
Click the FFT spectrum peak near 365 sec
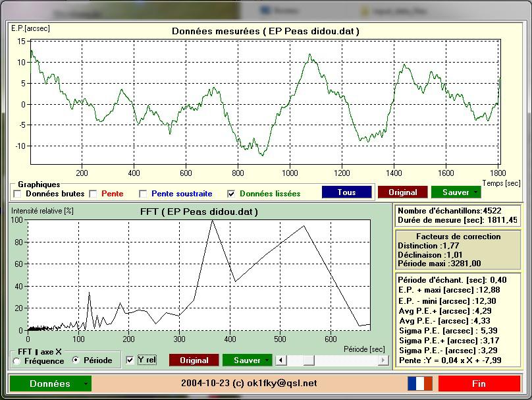tap(213, 221)
